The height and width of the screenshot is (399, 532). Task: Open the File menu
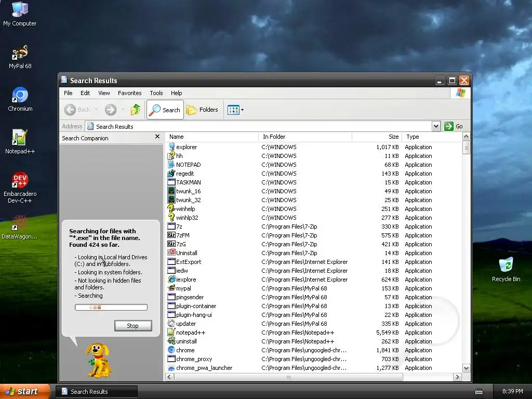click(x=68, y=93)
